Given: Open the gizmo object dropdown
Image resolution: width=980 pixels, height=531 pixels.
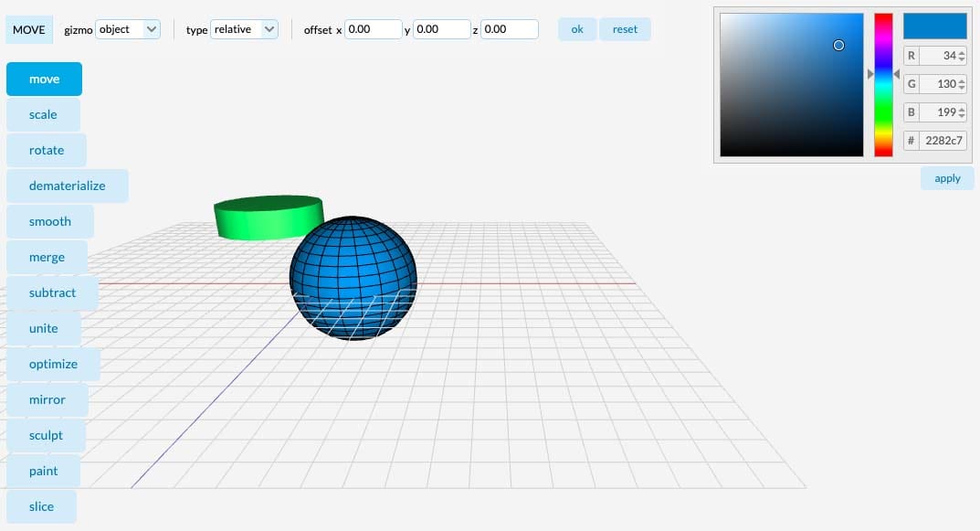Looking at the screenshot, I should tap(128, 29).
